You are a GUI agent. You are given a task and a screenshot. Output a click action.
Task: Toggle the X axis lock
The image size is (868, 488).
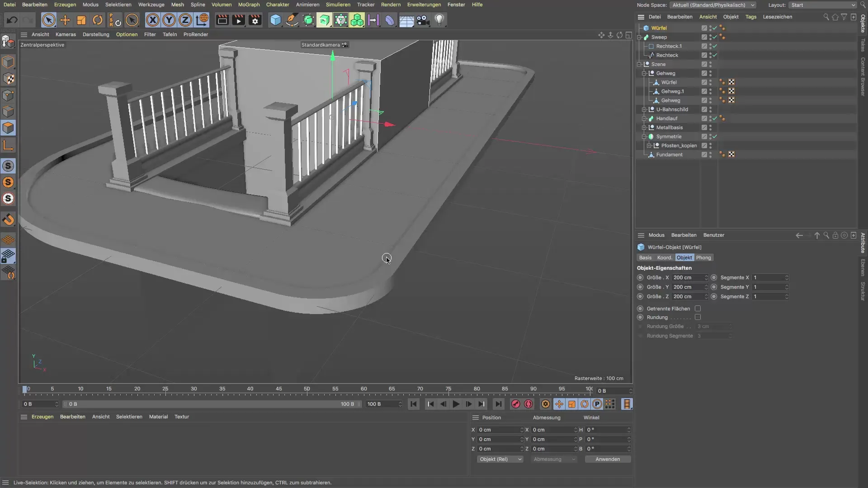coord(153,20)
